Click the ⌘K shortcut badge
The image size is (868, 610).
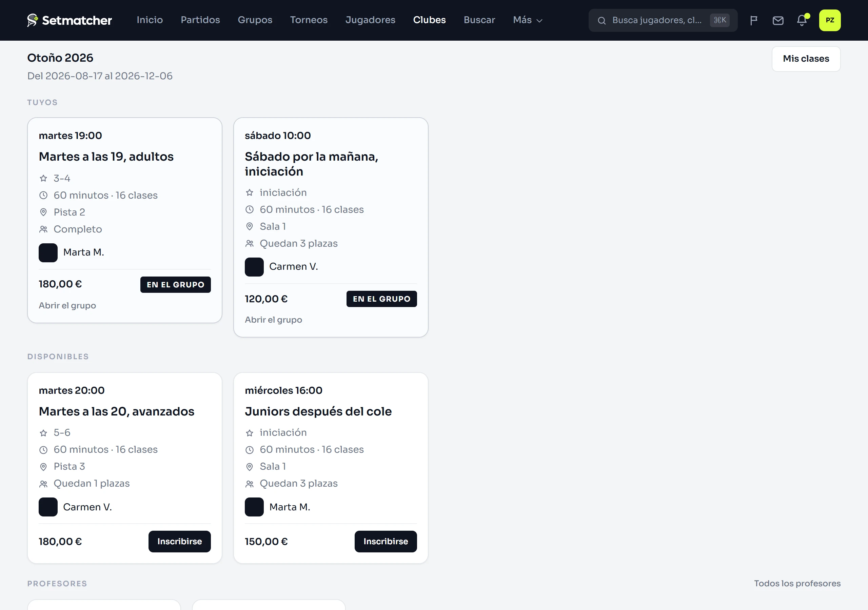(720, 20)
